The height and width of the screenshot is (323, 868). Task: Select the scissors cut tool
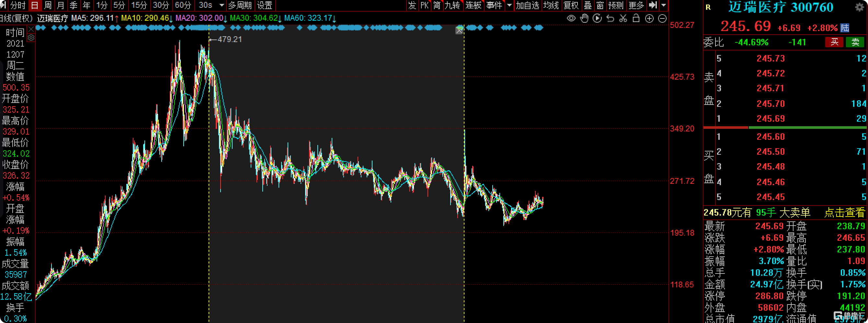(623, 18)
